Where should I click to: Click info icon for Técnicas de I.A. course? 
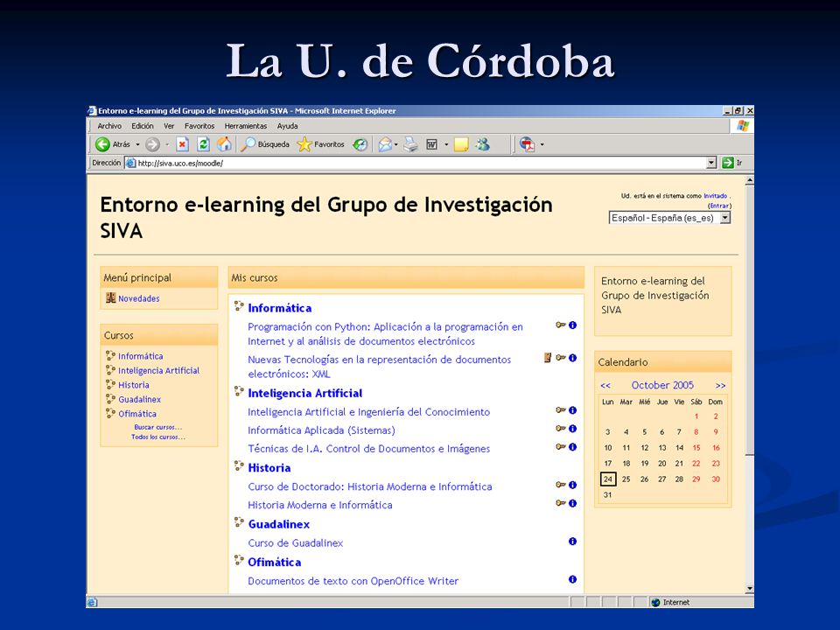pyautogui.click(x=572, y=447)
